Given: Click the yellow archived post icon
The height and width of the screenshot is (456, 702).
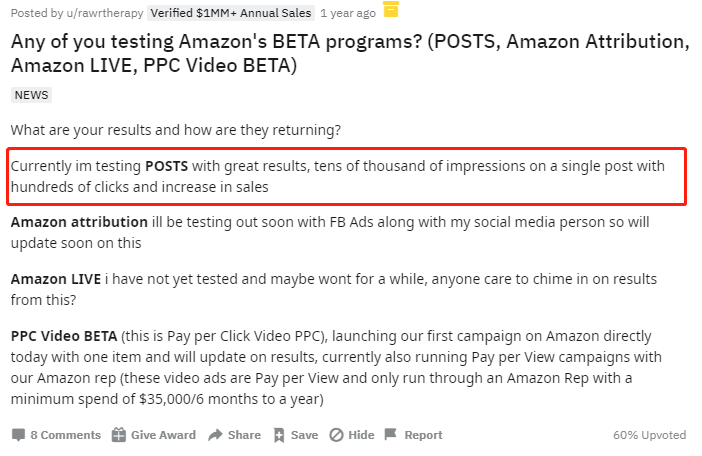Looking at the screenshot, I should [x=391, y=9].
